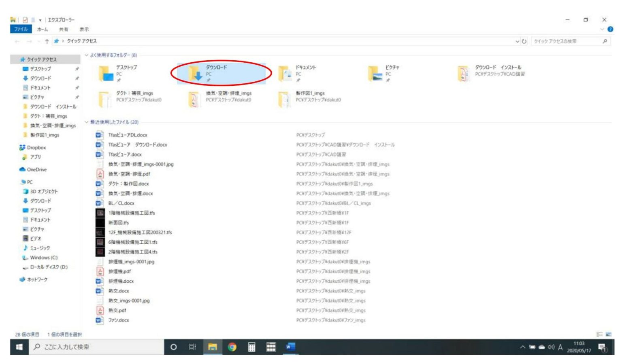
Task: Switch to details view at bottom right
Action: tap(599, 334)
